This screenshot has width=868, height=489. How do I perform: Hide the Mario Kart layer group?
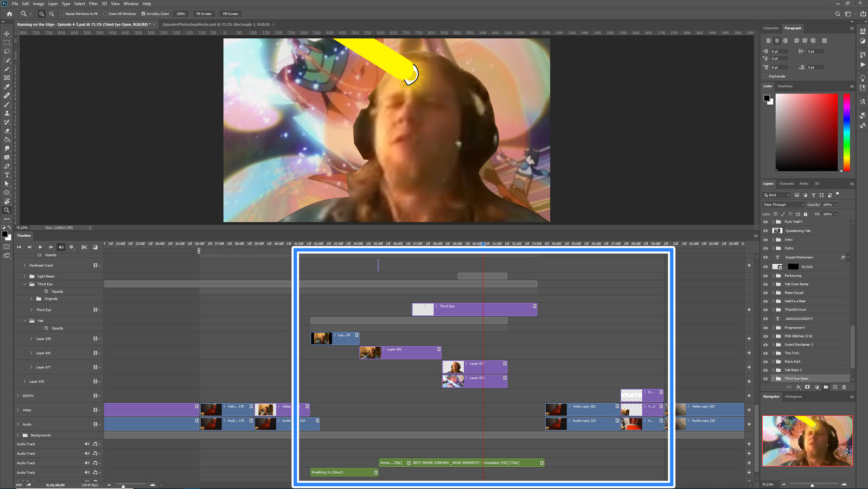[x=765, y=361]
